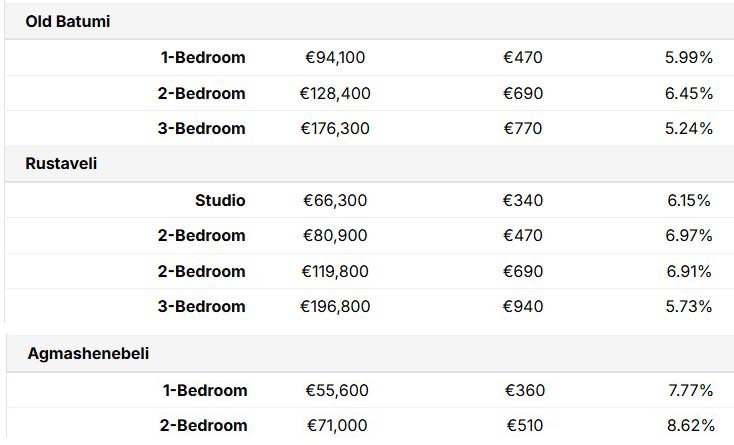Select the €66,300 Studio price
This screenshot has height=445, width=734.
point(335,200)
